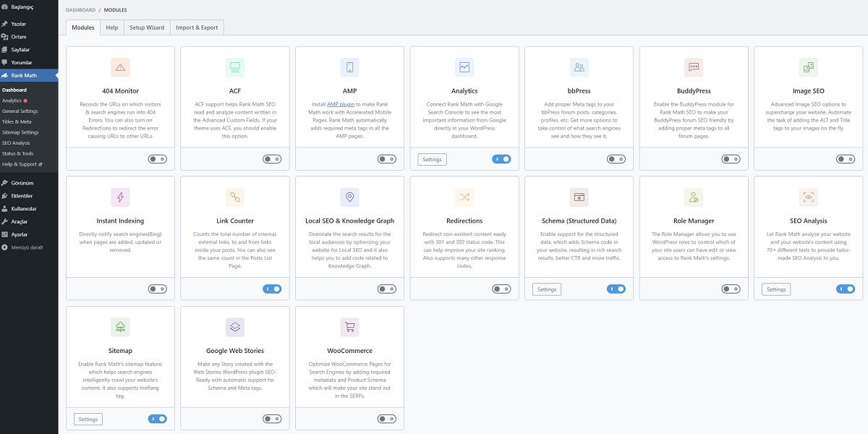Open Schema module Settings button
The image size is (868, 434).
tap(547, 289)
